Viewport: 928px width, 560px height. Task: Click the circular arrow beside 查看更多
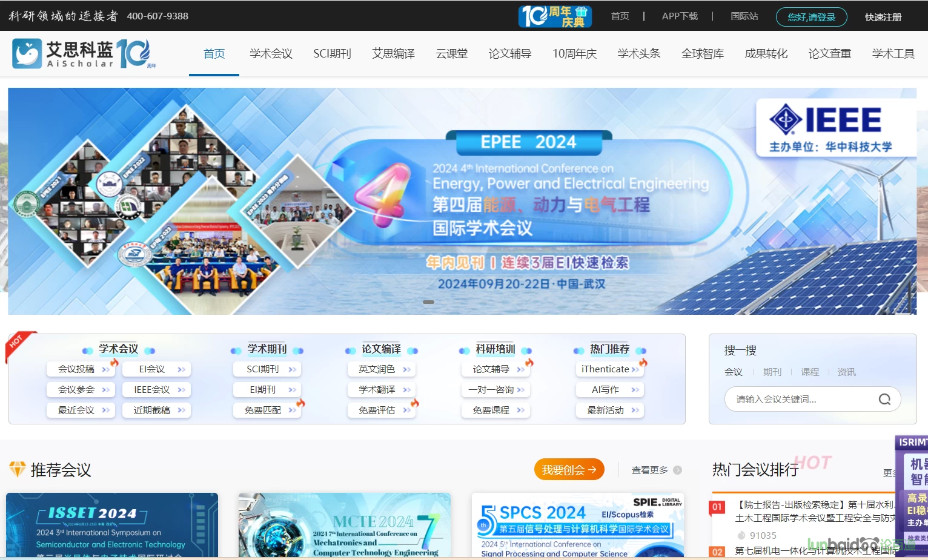tap(678, 470)
